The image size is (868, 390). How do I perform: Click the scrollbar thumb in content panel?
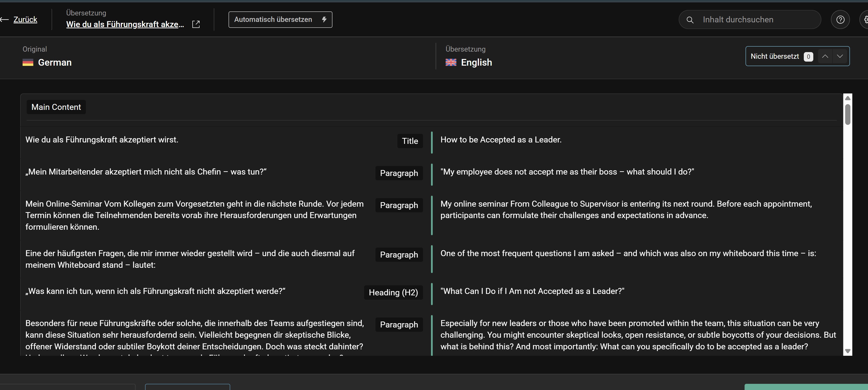click(848, 115)
